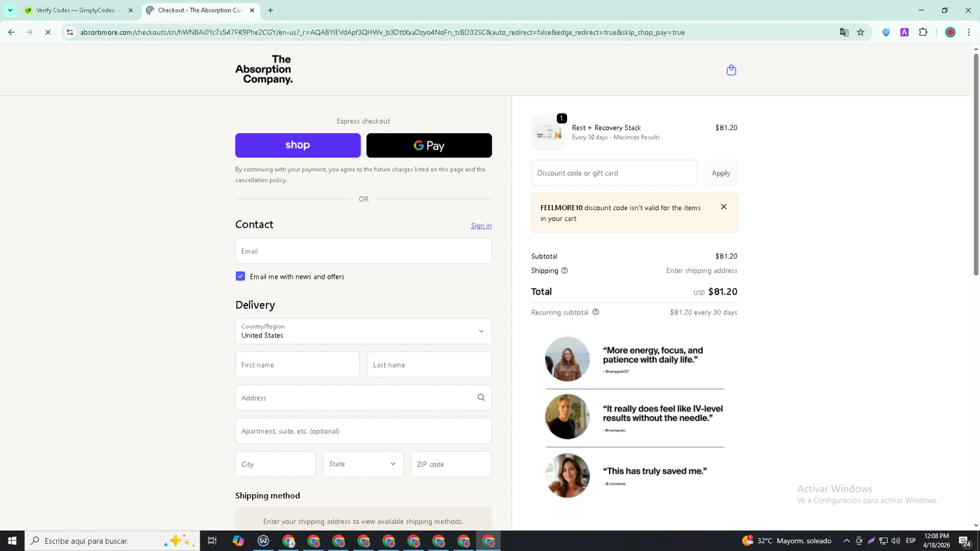Open the notification center icon
Viewport: 980px width, 551px height.
coord(964,541)
